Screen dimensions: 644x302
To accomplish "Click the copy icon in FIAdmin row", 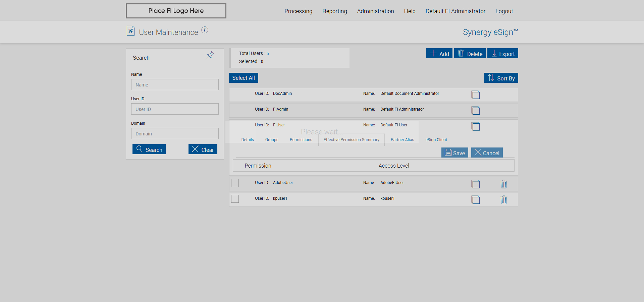I will click(x=476, y=111).
